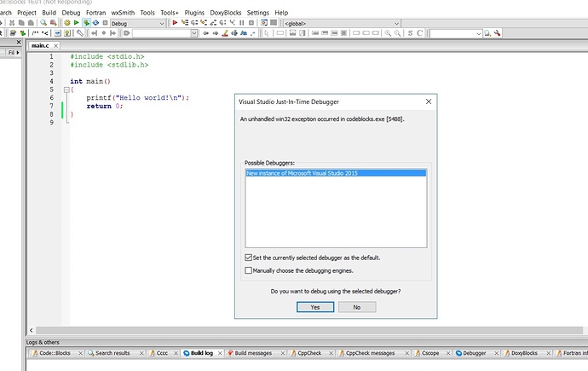Select 'New instance of Microsoft Visual Studio 2015'
588x371 pixels.
[336, 173]
